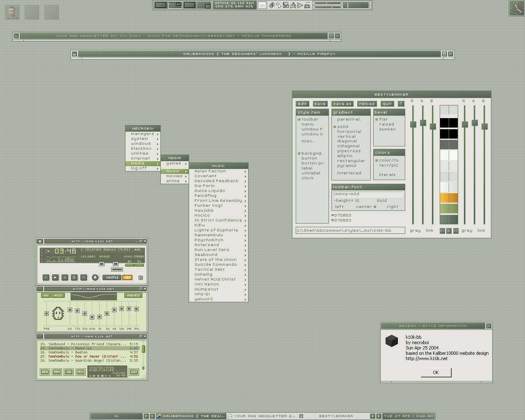Select VNV Nation from music menu
Screen dimensions: 525x420
(x=207, y=284)
